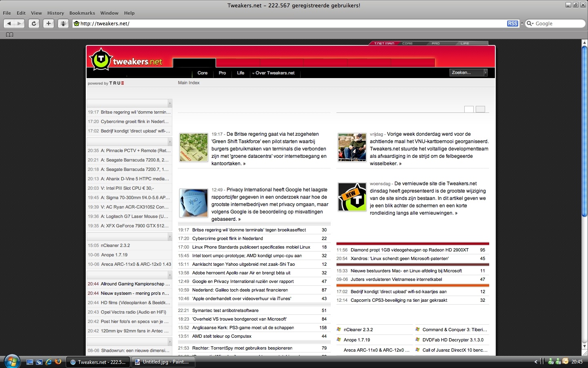Expand the sidebar section arrow above Pinnacle PCTV

(x=170, y=141)
